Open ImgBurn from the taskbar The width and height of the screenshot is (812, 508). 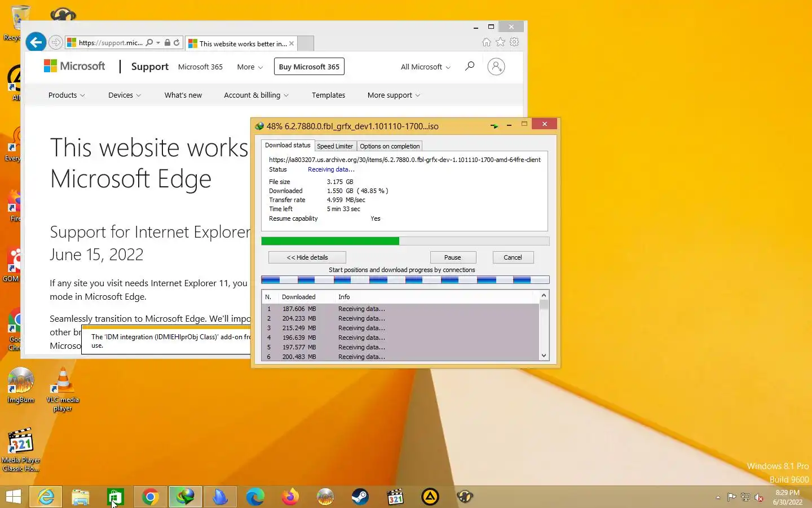325,497
